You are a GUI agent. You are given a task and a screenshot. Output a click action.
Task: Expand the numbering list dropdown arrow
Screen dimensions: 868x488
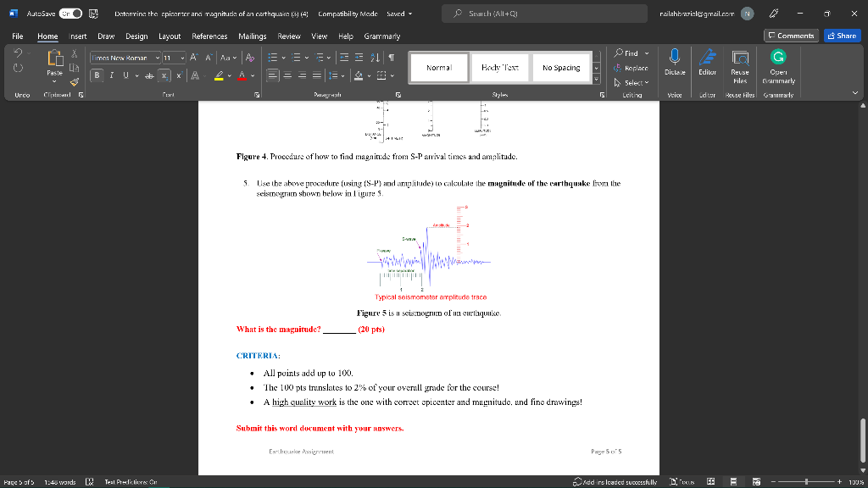pyautogui.click(x=307, y=58)
